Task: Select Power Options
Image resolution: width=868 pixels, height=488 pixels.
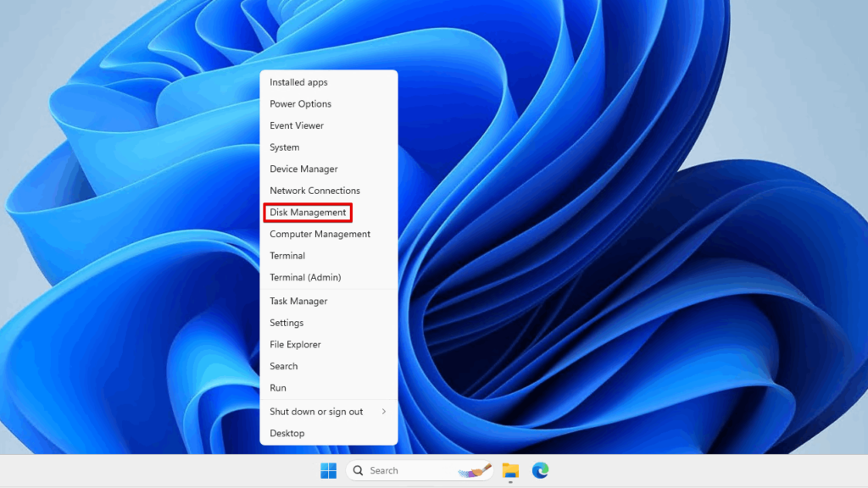Action: pos(329,104)
